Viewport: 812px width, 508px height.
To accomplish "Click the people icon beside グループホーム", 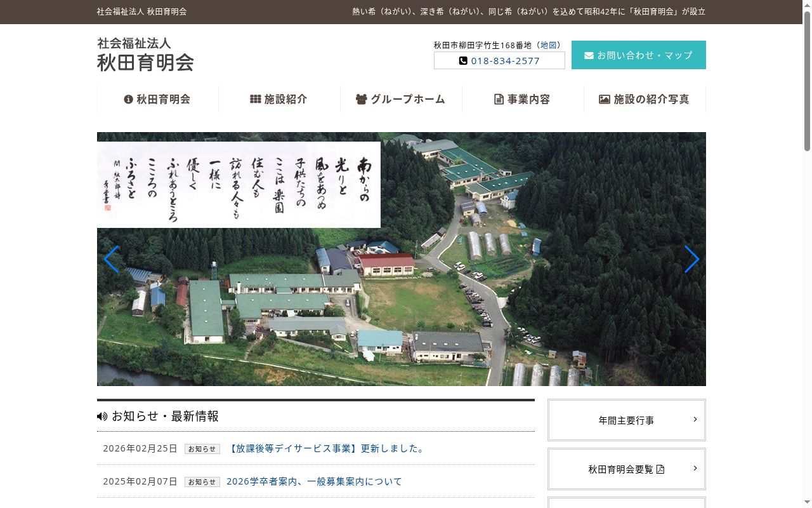I will point(362,99).
